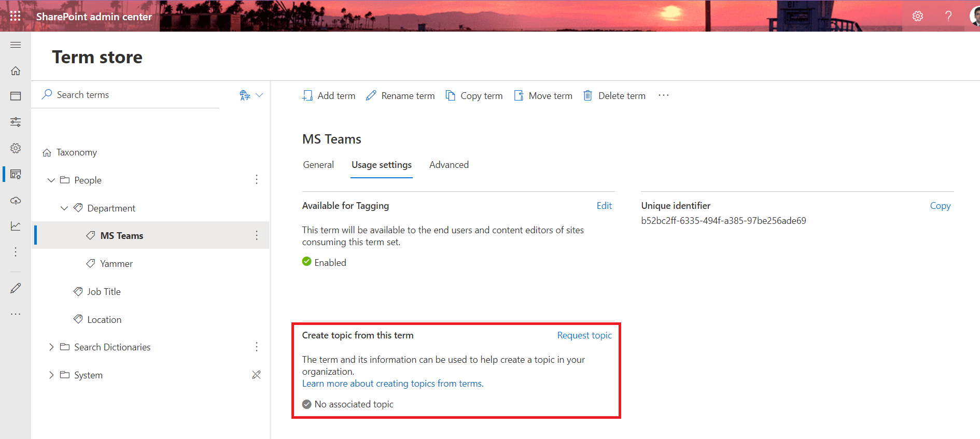Image resolution: width=980 pixels, height=439 pixels.
Task: Collapse the Department term set
Action: 64,208
